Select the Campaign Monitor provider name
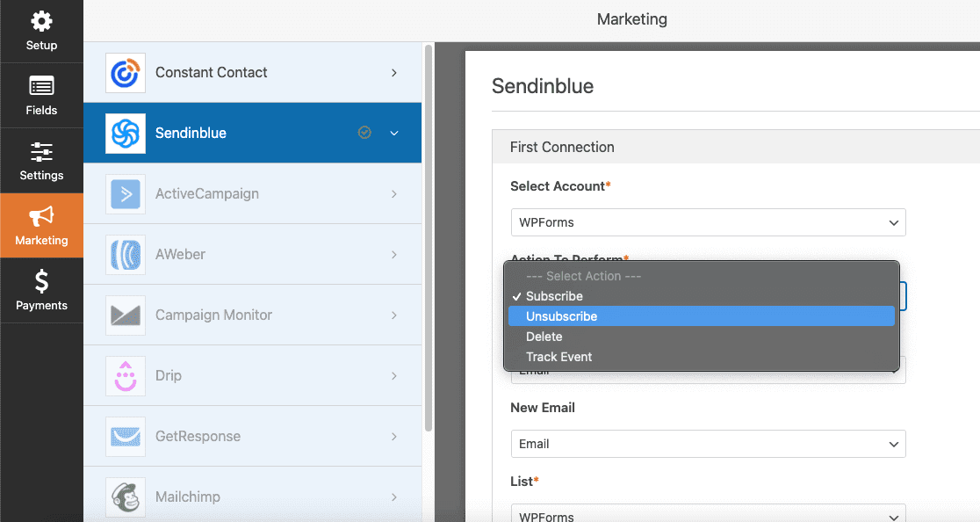This screenshot has width=980, height=522. (x=213, y=315)
